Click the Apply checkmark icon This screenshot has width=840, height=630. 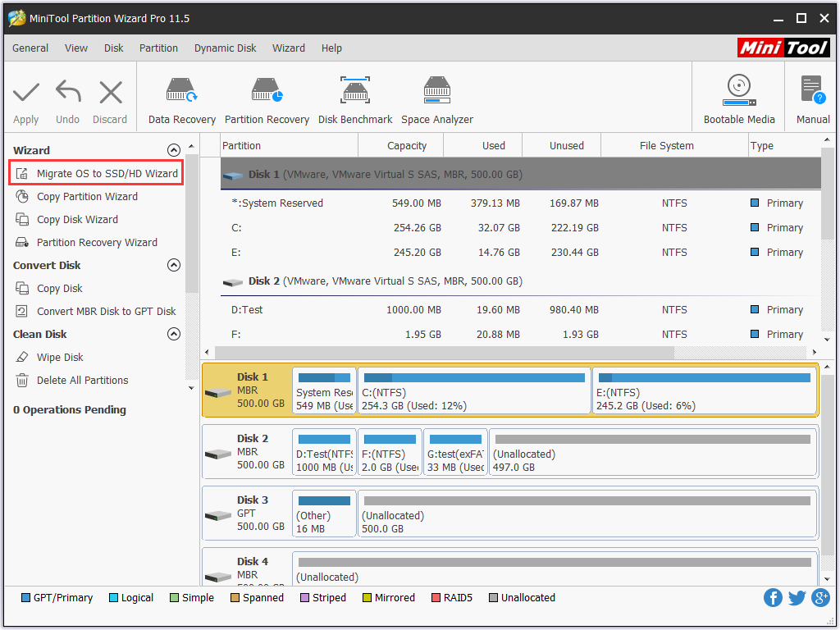pos(25,93)
